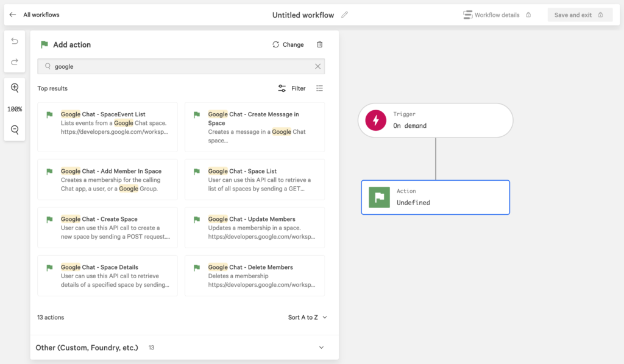
Task: Click flag icon on Delete Members card
Action: [x=197, y=268]
